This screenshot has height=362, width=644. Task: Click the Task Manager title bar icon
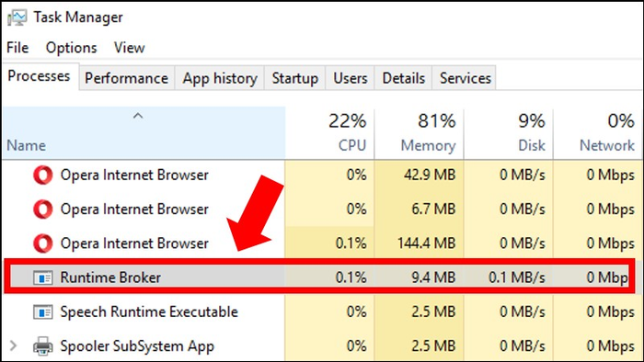17,17
